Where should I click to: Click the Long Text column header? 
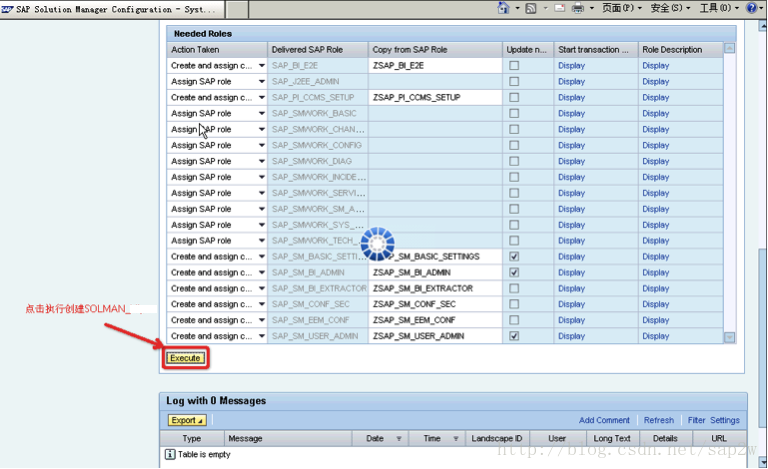612,439
